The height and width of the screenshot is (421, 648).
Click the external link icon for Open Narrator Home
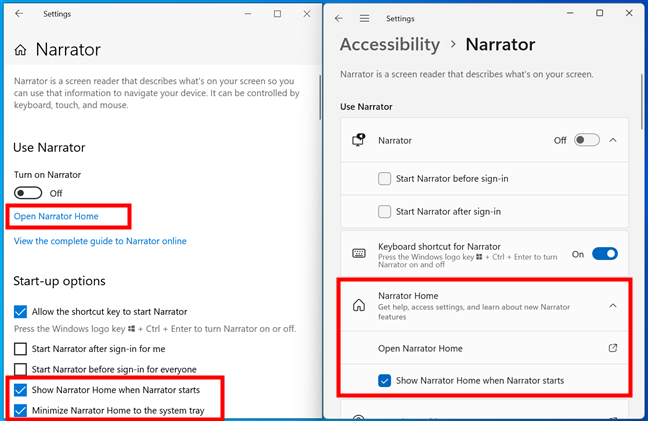coord(613,348)
